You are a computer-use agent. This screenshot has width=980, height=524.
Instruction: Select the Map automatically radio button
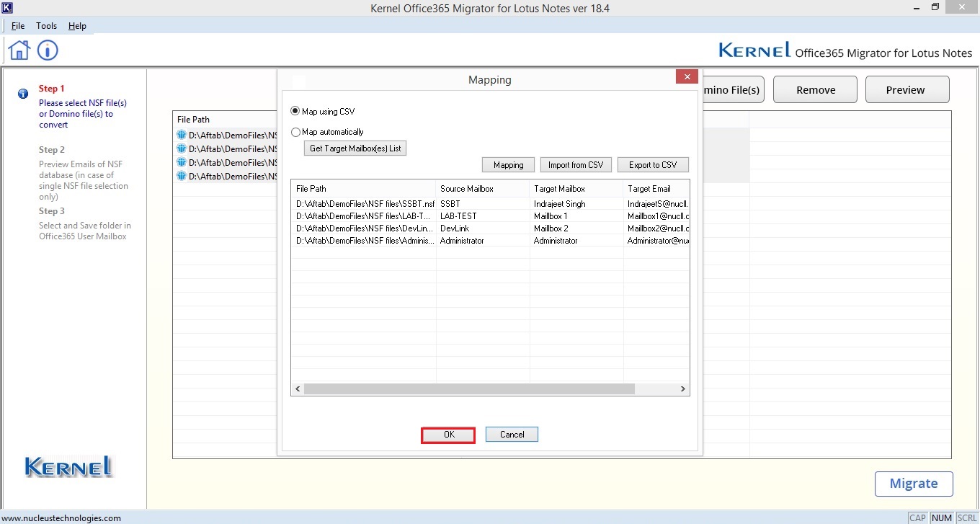tap(295, 133)
